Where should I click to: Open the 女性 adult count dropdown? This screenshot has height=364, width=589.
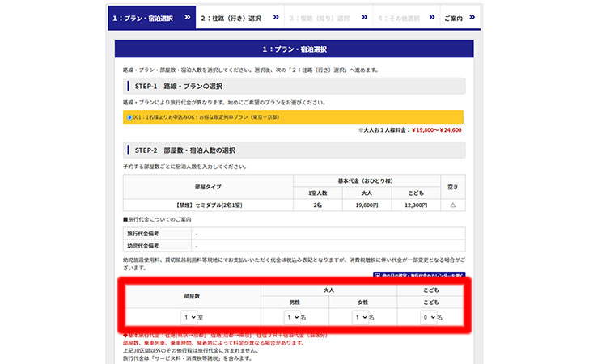coord(360,317)
